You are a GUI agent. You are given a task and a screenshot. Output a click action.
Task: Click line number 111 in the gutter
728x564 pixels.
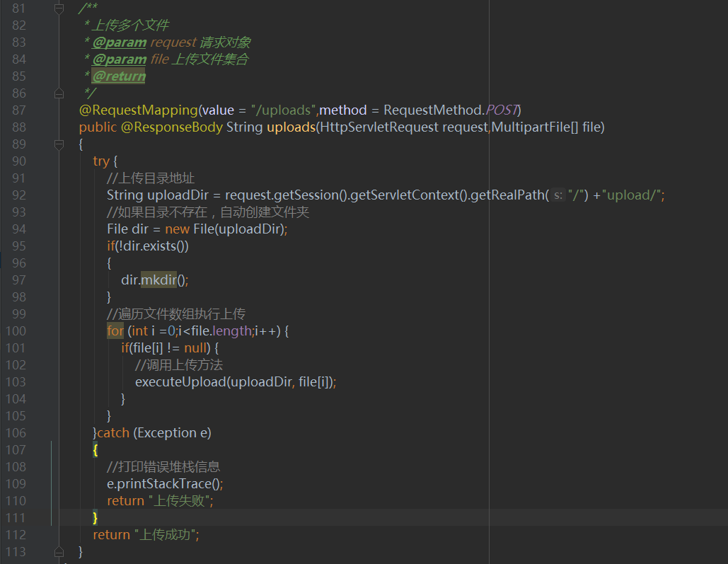(16, 518)
